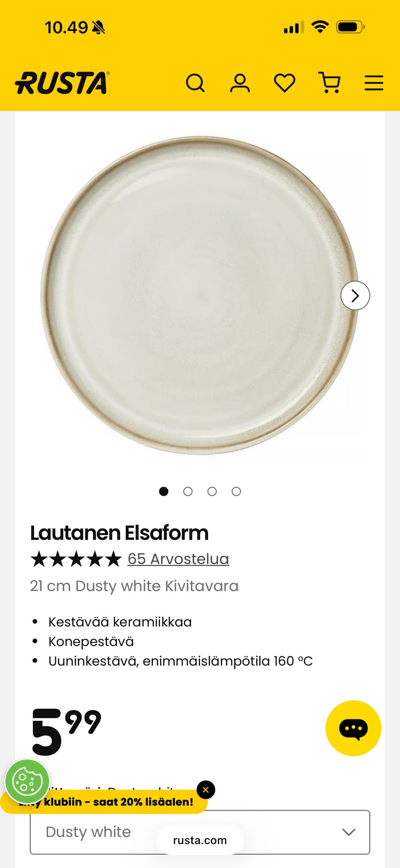The height and width of the screenshot is (868, 400).
Task: Show next product image with arrow
Action: pos(355,296)
